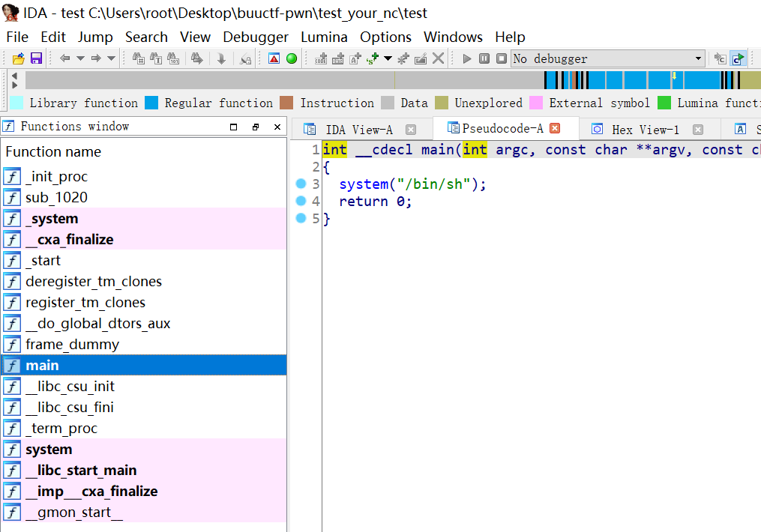Open the string type dropdown arrow
The width and height of the screenshot is (761, 532).
tap(388, 58)
